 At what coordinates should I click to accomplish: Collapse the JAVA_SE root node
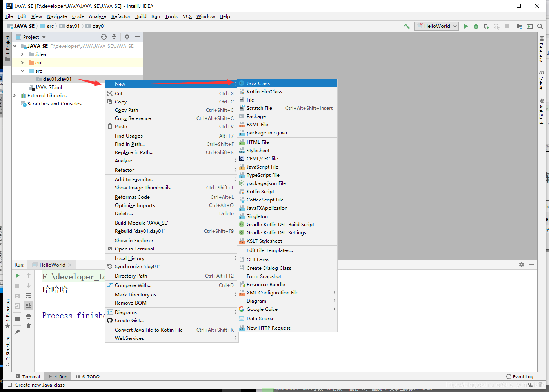pos(15,46)
